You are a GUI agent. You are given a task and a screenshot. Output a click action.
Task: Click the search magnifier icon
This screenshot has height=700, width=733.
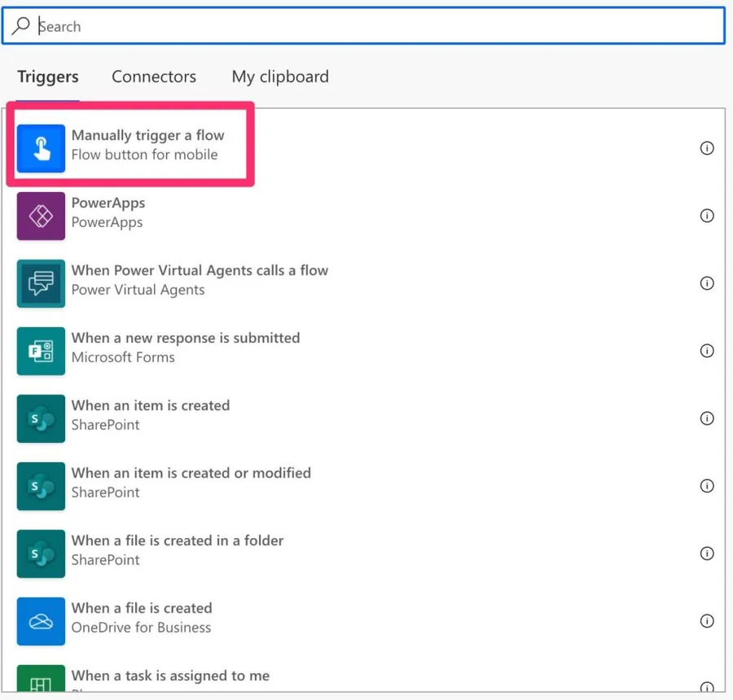click(x=20, y=26)
